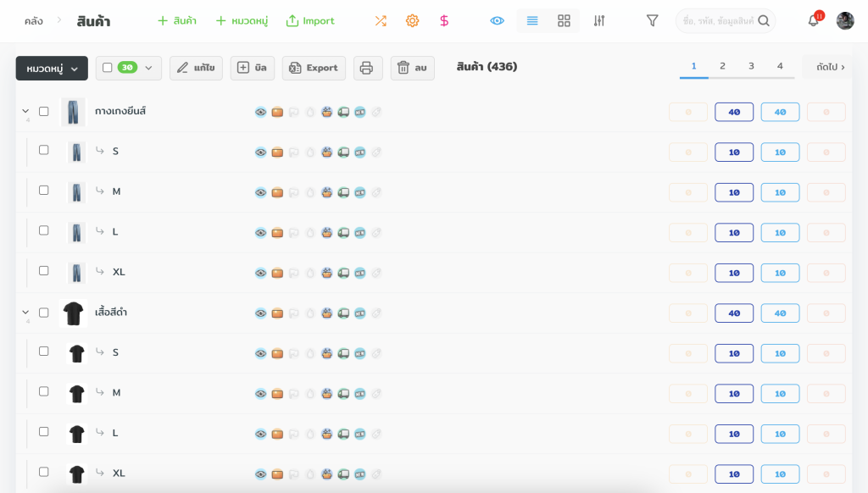The height and width of the screenshot is (493, 868).
Task: Open the notification bell
Action: 813,20
